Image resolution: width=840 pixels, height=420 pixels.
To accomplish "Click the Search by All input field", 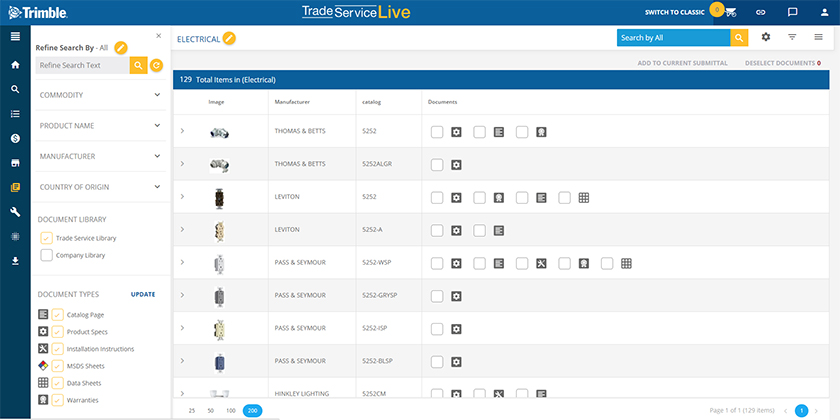I will (x=673, y=38).
